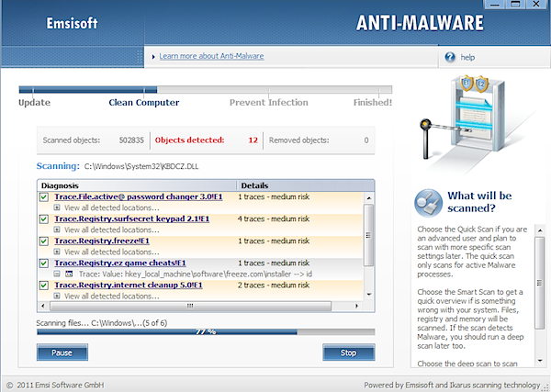Click the diagnosis list vertical scrollbar thumb
The width and height of the screenshot is (551, 392).
click(368, 235)
